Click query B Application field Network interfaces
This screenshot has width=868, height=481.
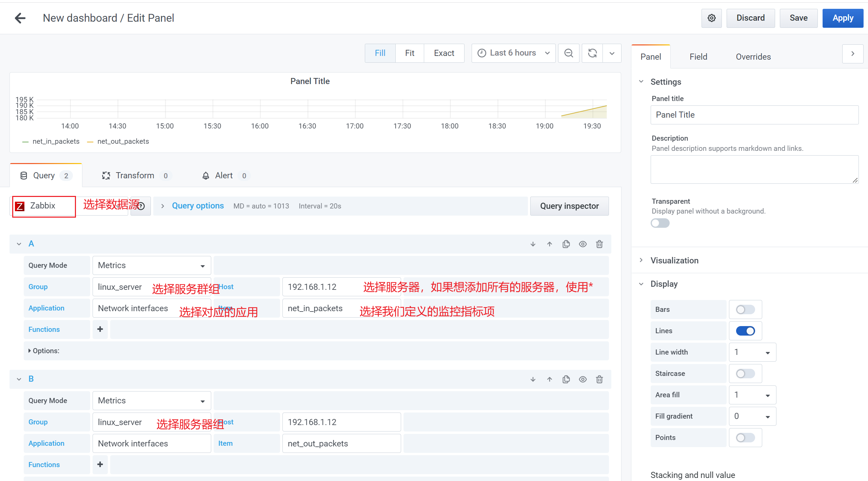[x=152, y=443]
